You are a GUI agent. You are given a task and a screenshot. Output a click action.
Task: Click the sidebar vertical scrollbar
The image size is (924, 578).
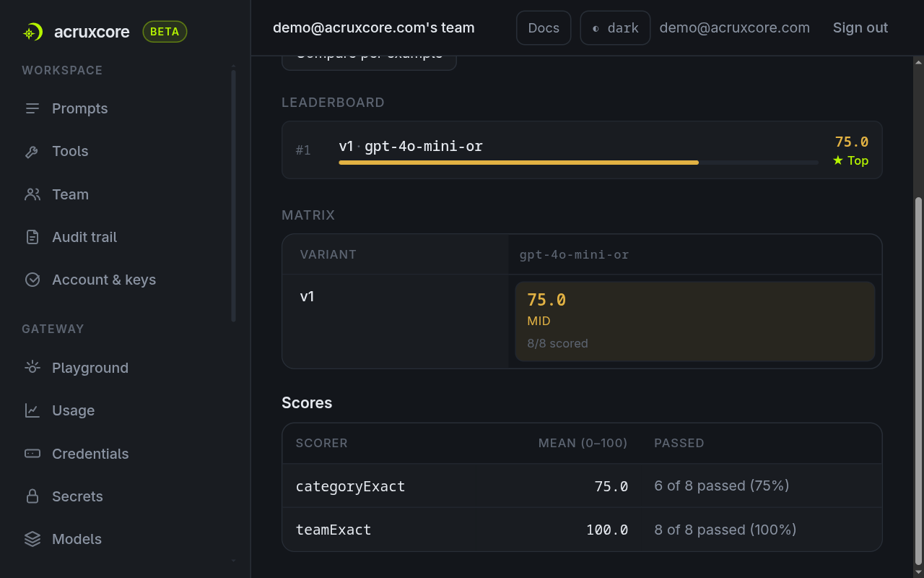(233, 195)
